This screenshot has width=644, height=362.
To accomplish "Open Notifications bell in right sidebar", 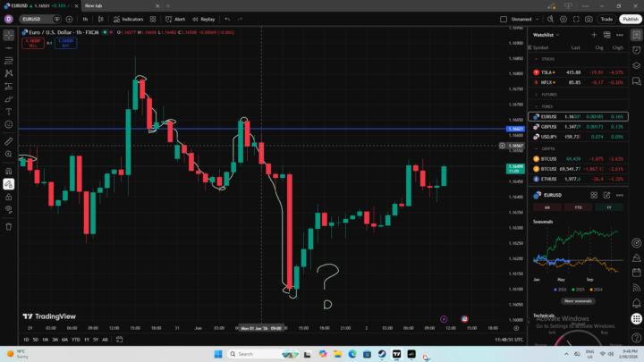I will click(x=636, y=303).
